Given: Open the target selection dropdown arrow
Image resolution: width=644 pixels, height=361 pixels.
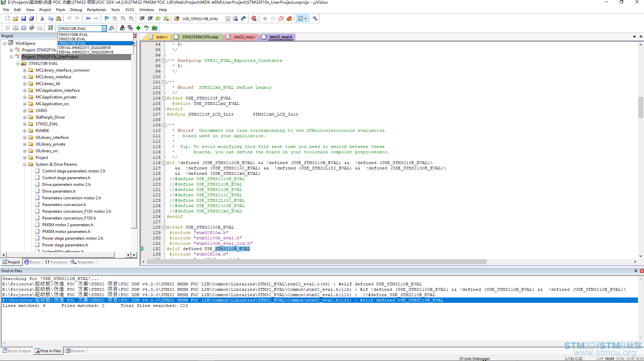Looking at the screenshot, I should point(104,29).
